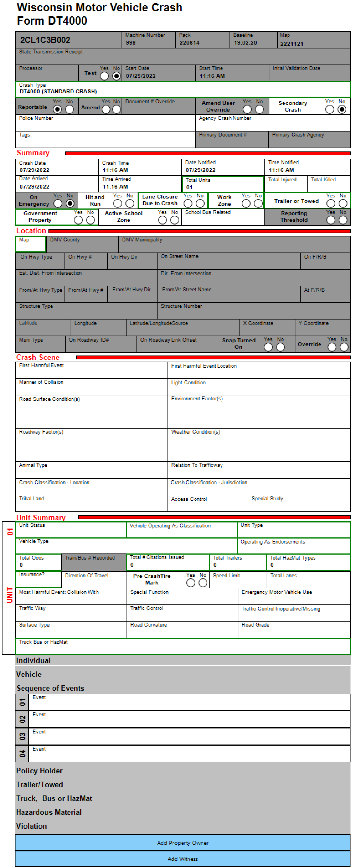Expand the Policy Holder section
The width and height of the screenshot is (353, 868).
tap(182, 771)
